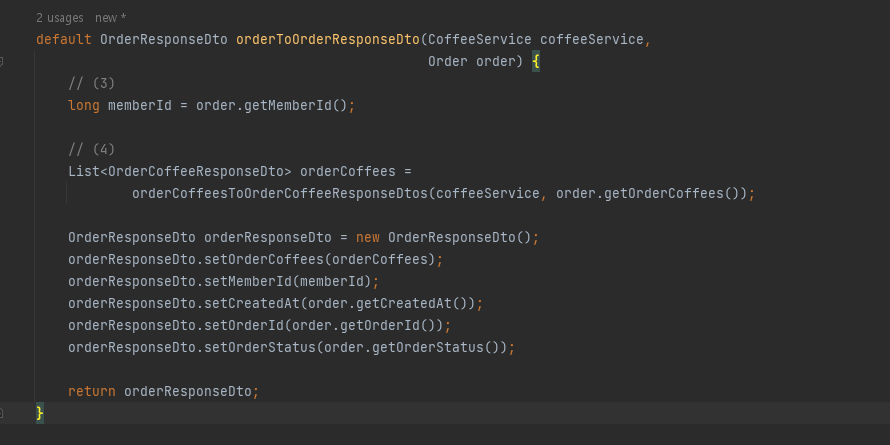890x445 pixels.
Task: Click the setOrderId method call
Action: click(244, 326)
